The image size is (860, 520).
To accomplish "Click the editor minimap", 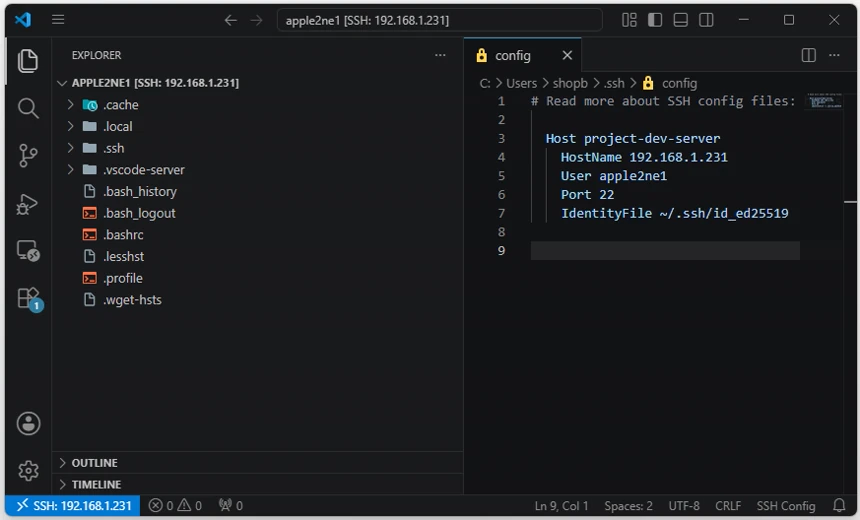I will [x=823, y=101].
